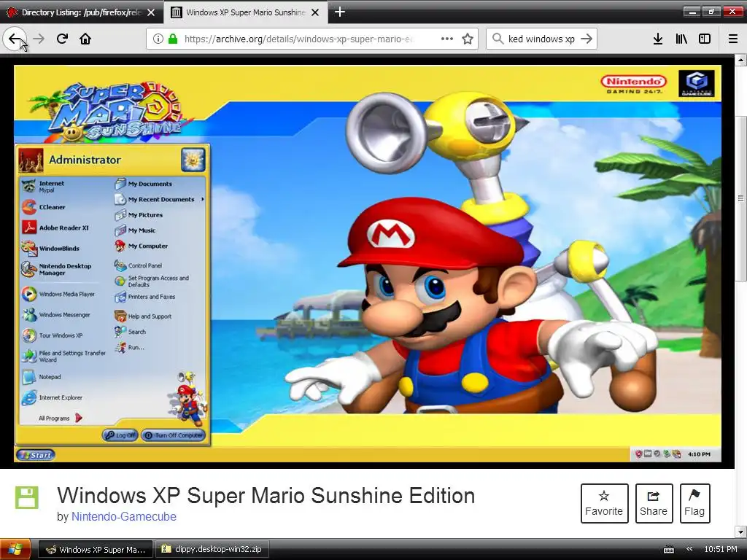Click Nintendo Desktop Manager in the image
Image resolution: width=747 pixels, height=560 pixels.
click(56, 270)
